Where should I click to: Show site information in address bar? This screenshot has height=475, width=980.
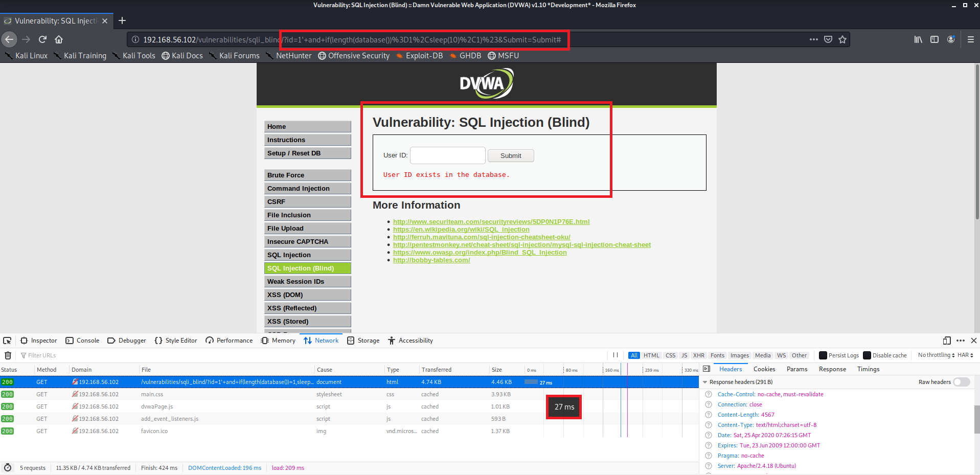point(135,39)
